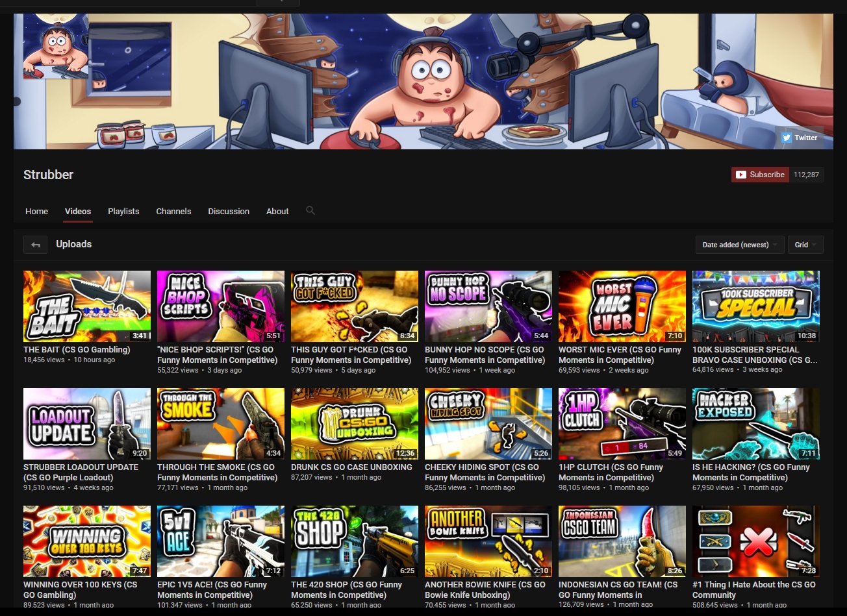Image resolution: width=847 pixels, height=616 pixels.
Task: Click the 10:38 duration badge
Action: pyautogui.click(x=806, y=336)
